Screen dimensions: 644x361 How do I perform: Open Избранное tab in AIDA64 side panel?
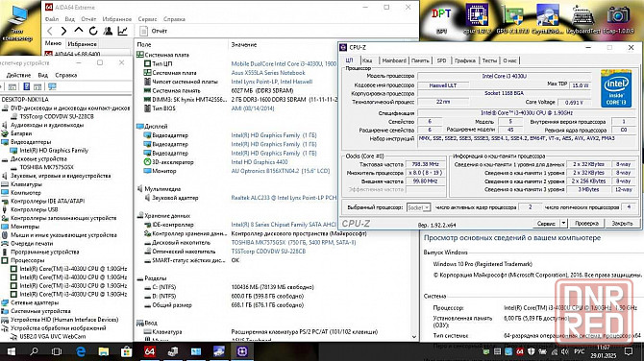coord(82,44)
